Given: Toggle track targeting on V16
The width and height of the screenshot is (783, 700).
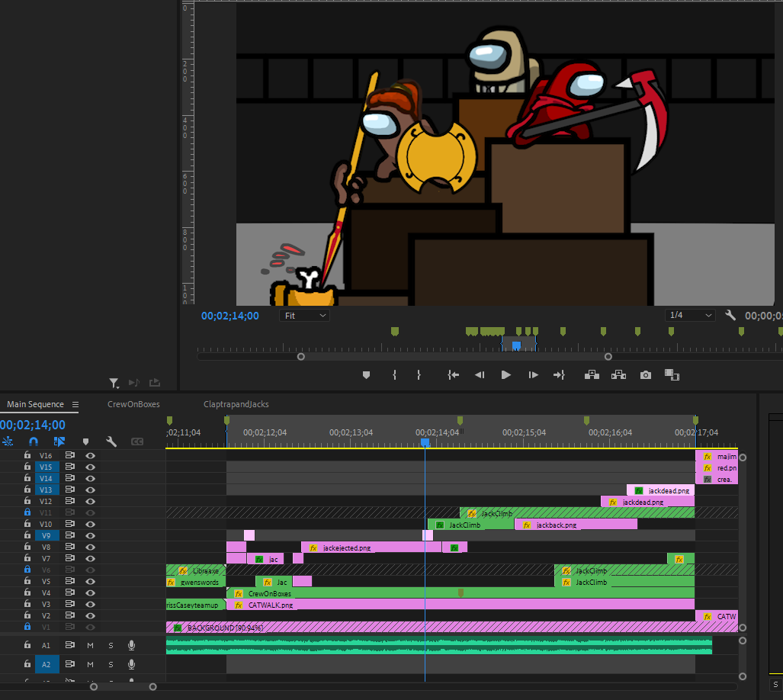Looking at the screenshot, I should [x=46, y=455].
